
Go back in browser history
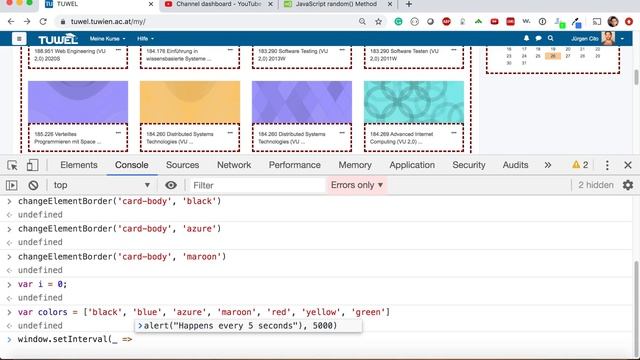coord(11,22)
